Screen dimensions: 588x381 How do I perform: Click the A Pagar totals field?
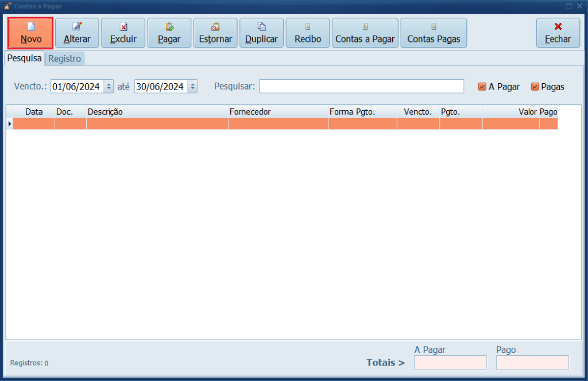pos(450,362)
